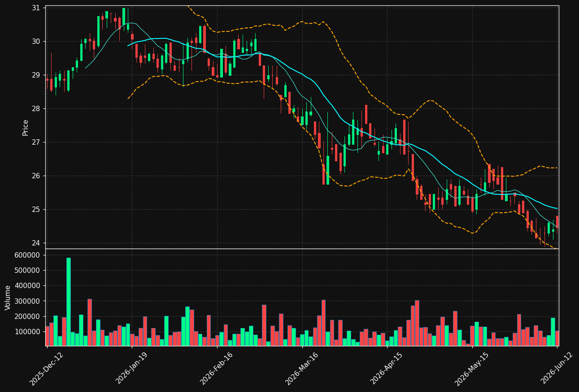
Task: Click the 2026-Feb-16 date label
Action: point(217,368)
